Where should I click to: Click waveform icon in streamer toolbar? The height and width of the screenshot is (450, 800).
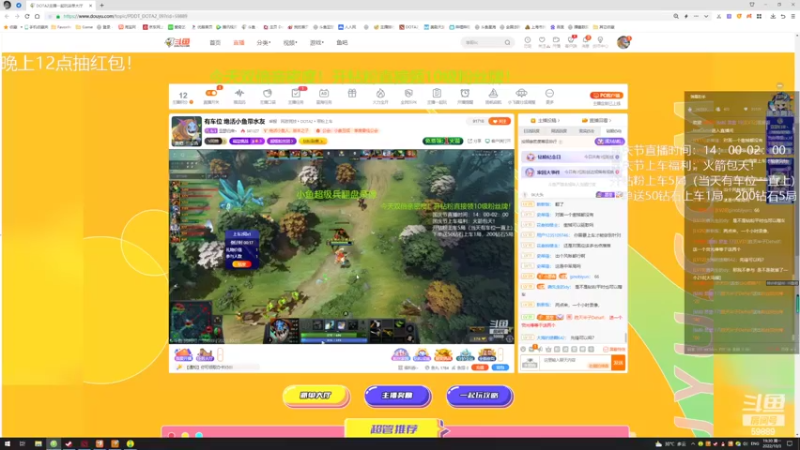pos(239,93)
